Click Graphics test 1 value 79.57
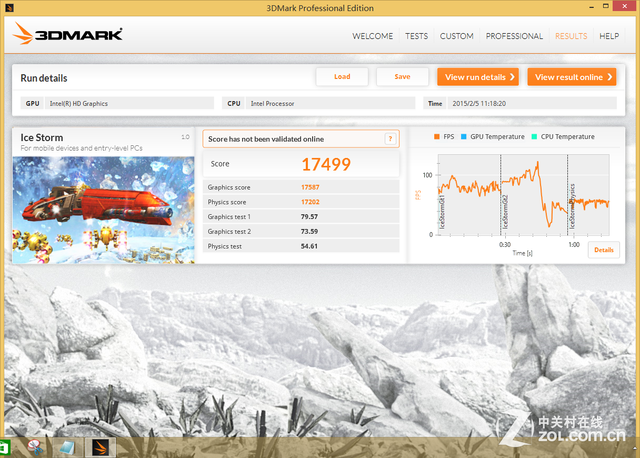640x458 pixels. 309,217
